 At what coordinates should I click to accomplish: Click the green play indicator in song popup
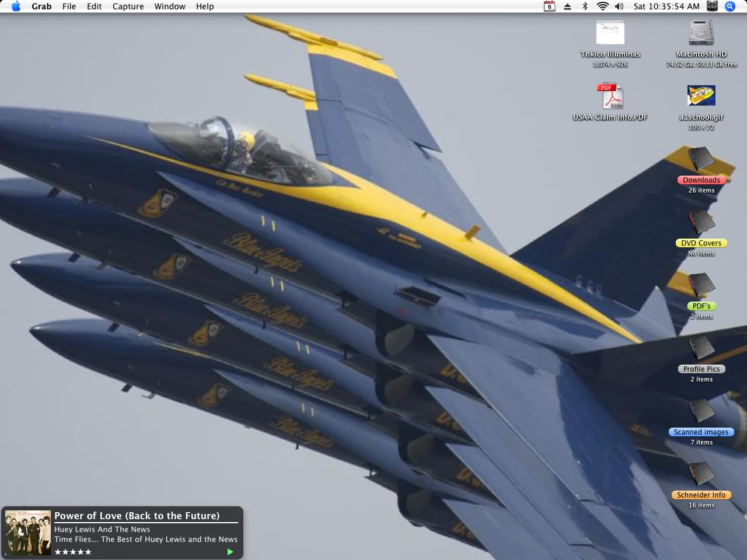230,552
